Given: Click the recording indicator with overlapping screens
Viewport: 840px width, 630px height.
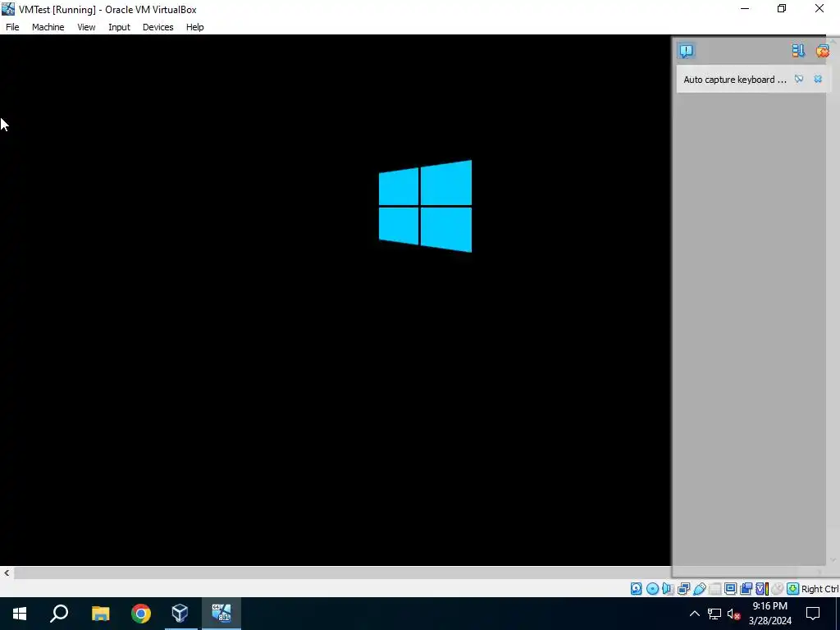Looking at the screenshot, I should (746, 589).
